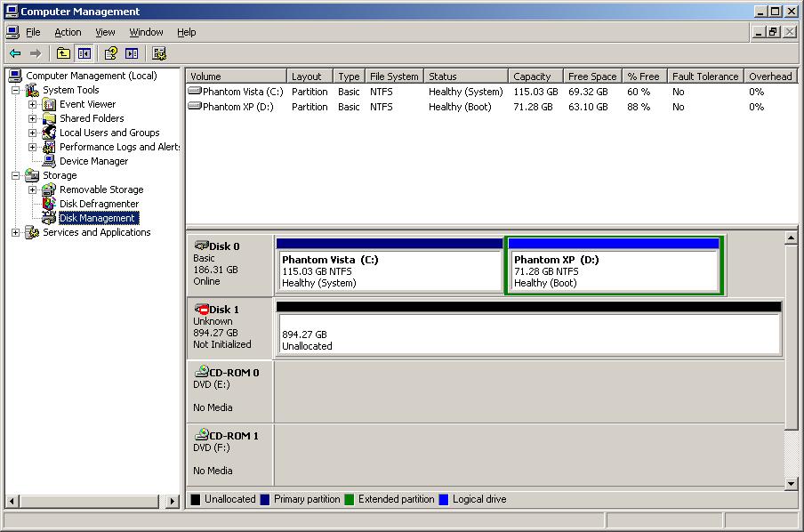Click the blue Logical drive legend swatch

coord(444,499)
